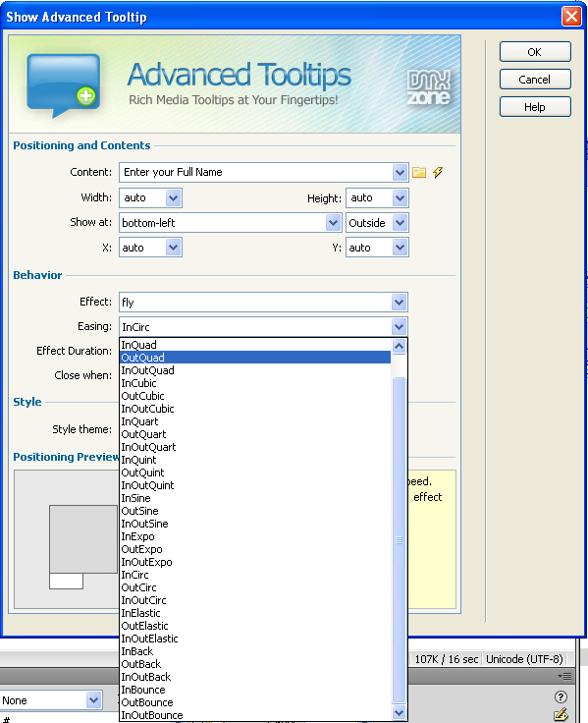Click the easing list scroll down arrow
This screenshot has width=588, height=723.
(400, 712)
